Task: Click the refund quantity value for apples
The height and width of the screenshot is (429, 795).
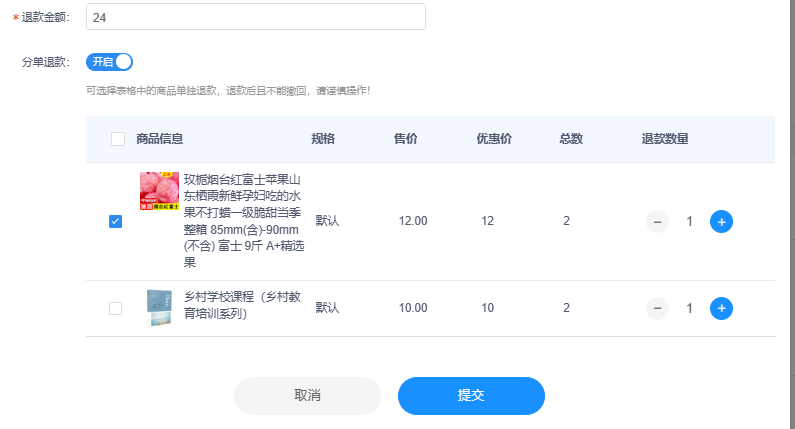Action: click(689, 221)
